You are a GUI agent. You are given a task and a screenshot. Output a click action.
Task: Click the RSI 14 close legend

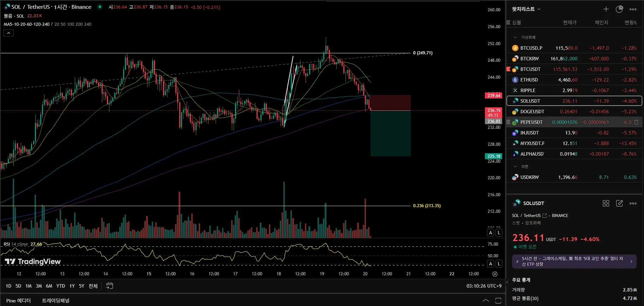point(16,244)
